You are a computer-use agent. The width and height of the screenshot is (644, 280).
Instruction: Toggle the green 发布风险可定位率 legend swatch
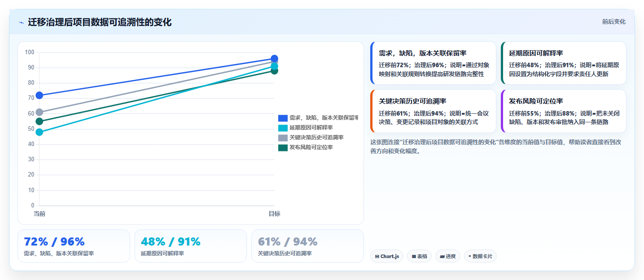[283, 147]
